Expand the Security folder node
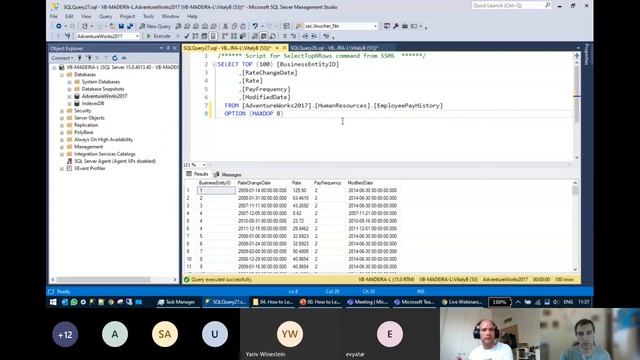 (62, 111)
